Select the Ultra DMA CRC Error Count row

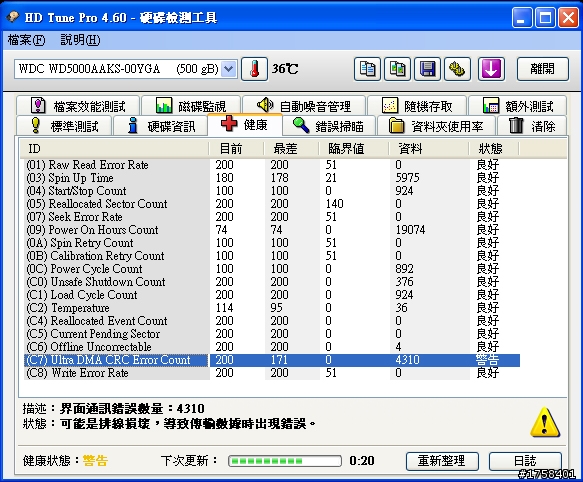(272, 360)
